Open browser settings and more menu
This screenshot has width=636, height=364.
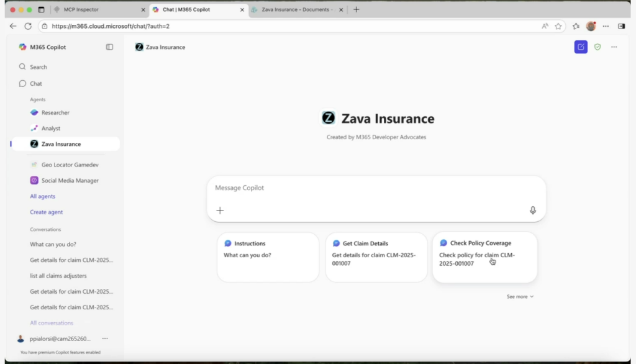coord(606,26)
